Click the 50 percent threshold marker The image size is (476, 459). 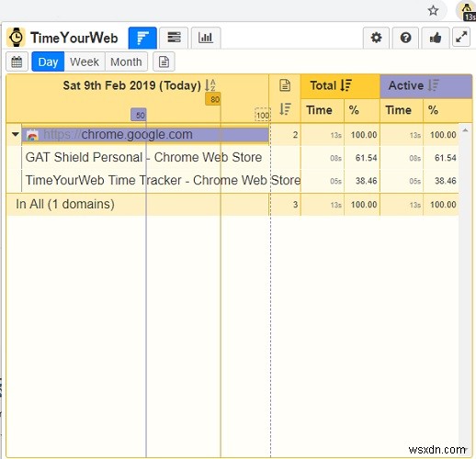point(139,115)
